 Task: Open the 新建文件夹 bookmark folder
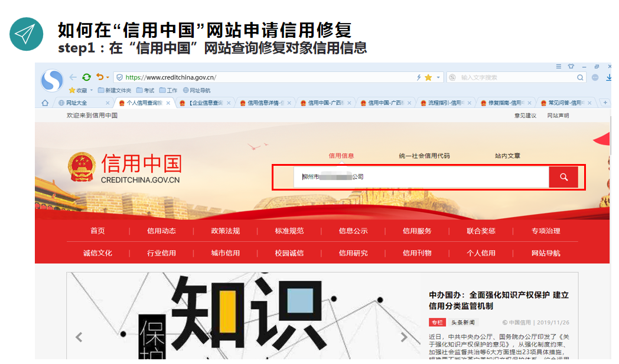tap(115, 90)
